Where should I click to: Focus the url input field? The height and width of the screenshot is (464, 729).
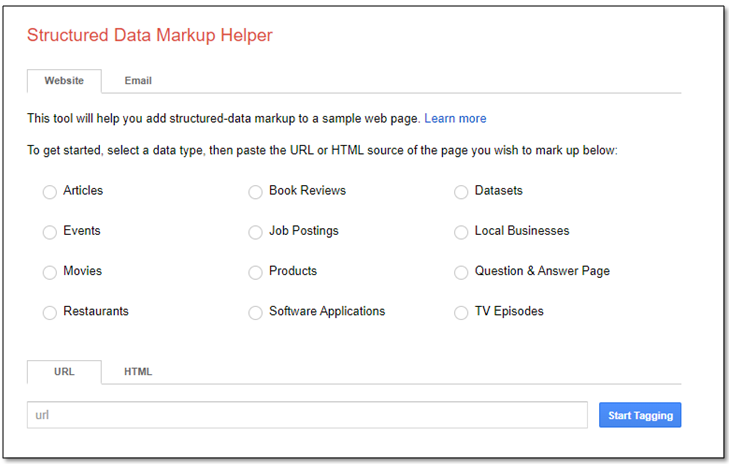[x=307, y=415]
